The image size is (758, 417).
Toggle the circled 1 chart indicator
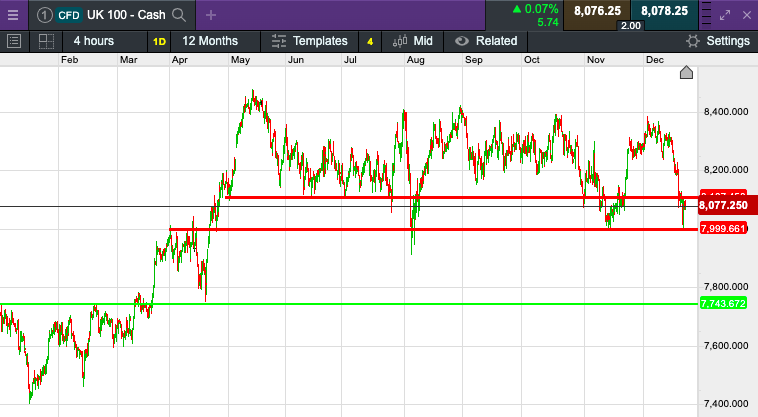click(44, 15)
